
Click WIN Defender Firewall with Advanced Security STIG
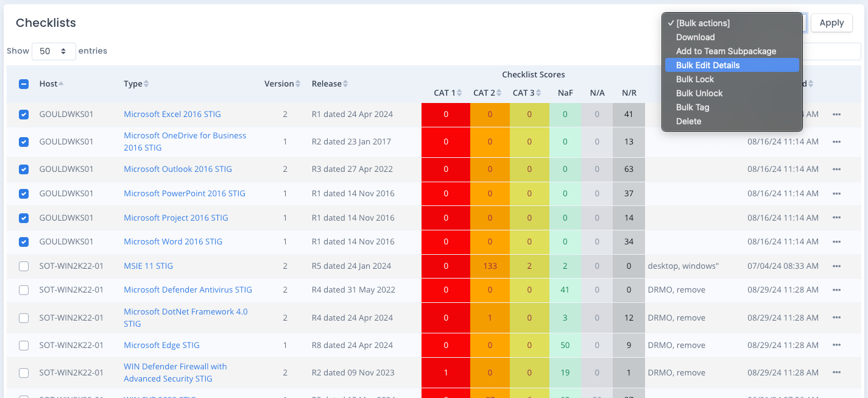(175, 372)
